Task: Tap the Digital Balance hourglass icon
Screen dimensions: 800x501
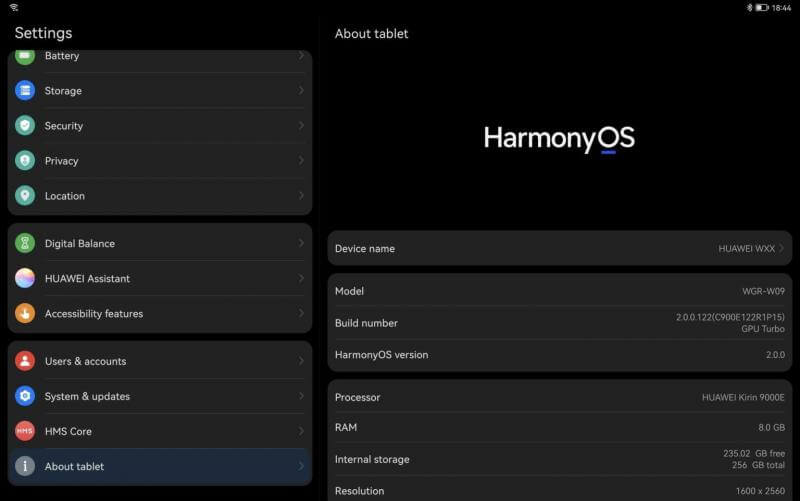Action: pyautogui.click(x=25, y=244)
